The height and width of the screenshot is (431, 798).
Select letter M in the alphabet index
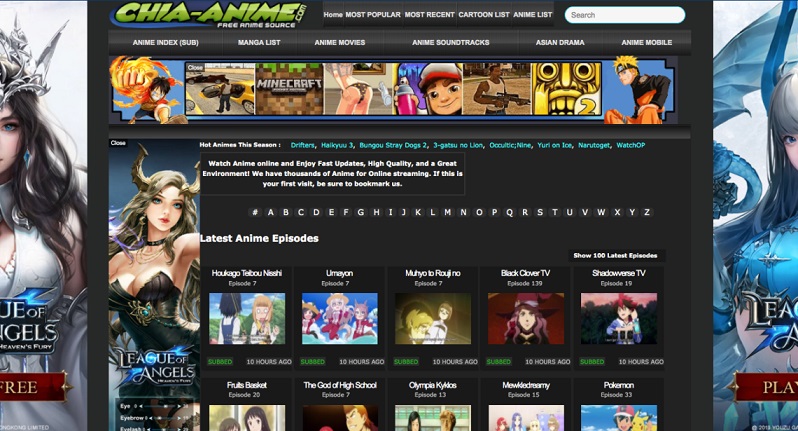pyautogui.click(x=448, y=212)
